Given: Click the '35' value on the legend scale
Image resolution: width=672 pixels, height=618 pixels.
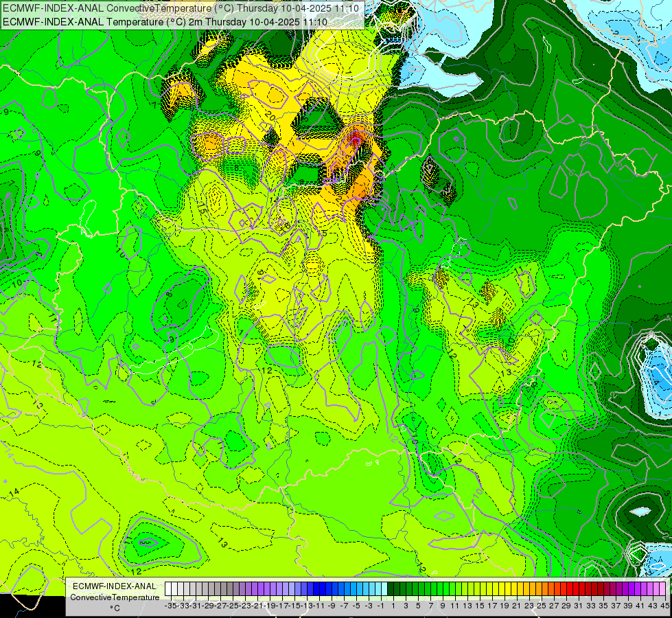Looking at the screenshot, I should (603, 606).
